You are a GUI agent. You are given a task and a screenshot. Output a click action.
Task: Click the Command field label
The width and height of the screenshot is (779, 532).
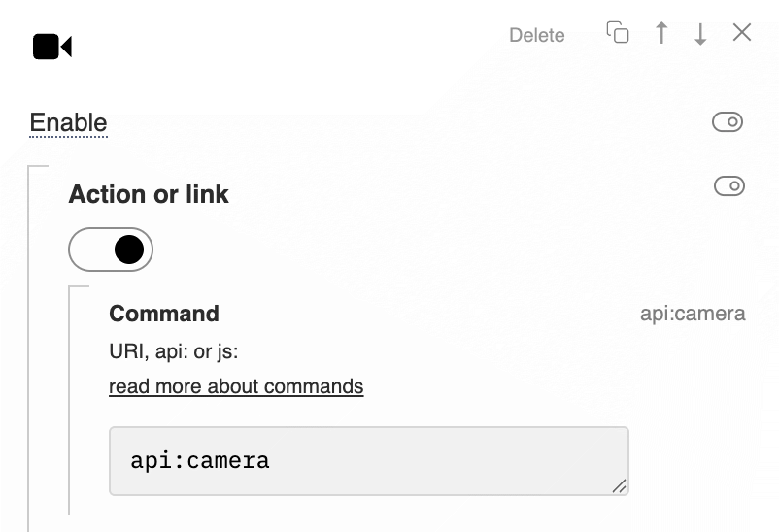(x=164, y=314)
